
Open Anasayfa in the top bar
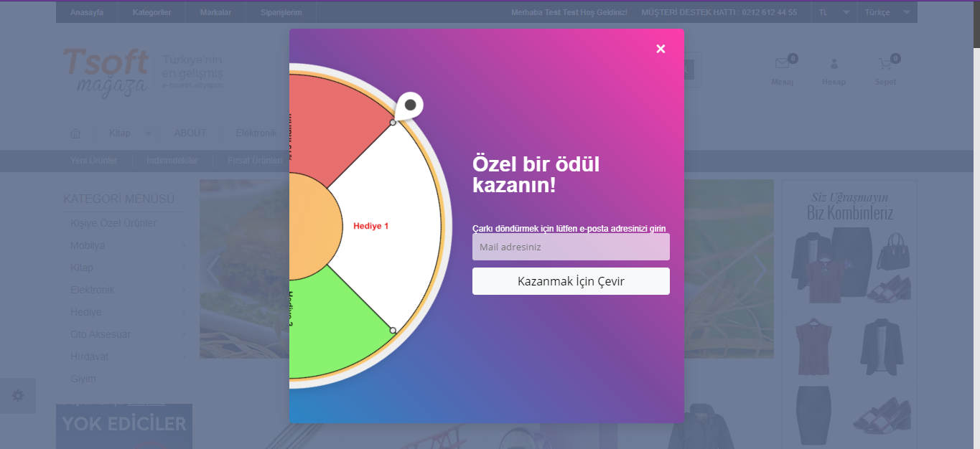pos(87,12)
